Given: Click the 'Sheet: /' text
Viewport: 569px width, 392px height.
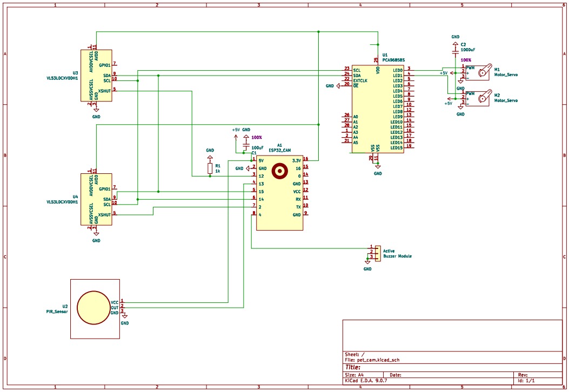Looking at the screenshot, I should click(354, 355).
